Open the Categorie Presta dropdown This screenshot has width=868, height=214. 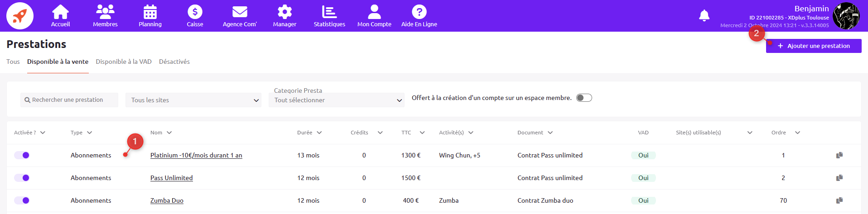coord(337,100)
